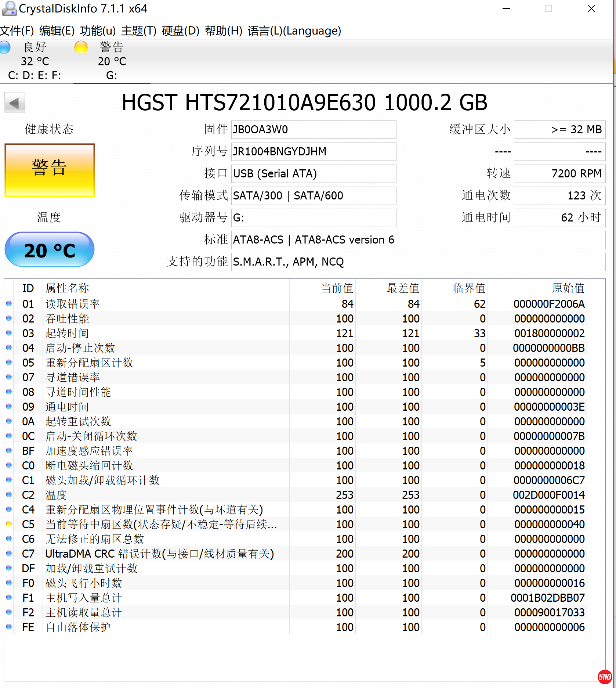Click the 原始值 column header
616x688 pixels.
[568, 288]
